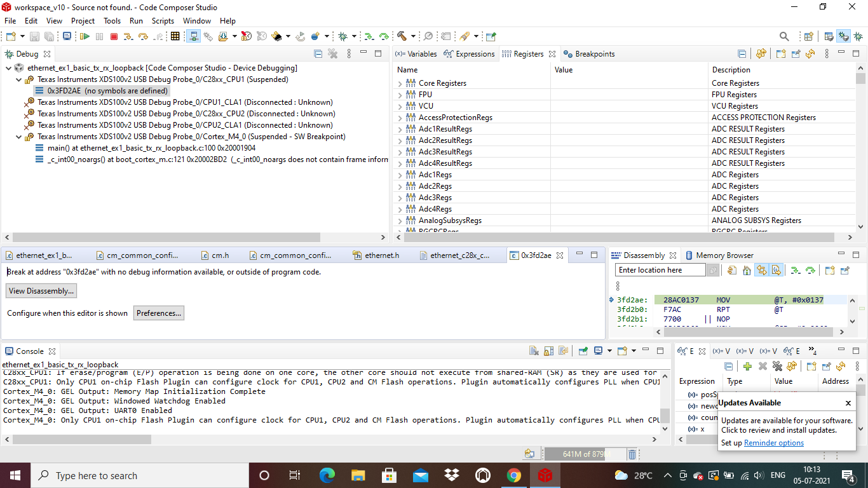Click the Open Perspective icon
The width and height of the screenshot is (868, 488).
[809, 37]
